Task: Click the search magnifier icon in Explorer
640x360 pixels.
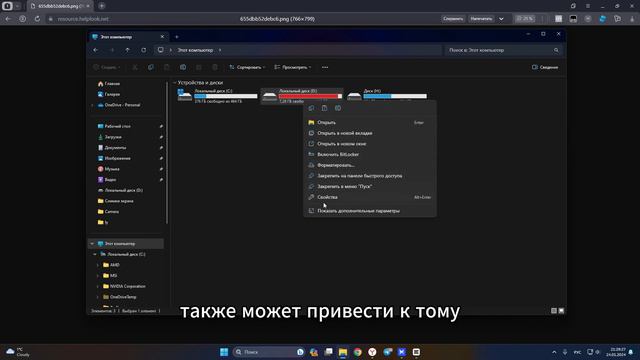Action: point(556,50)
